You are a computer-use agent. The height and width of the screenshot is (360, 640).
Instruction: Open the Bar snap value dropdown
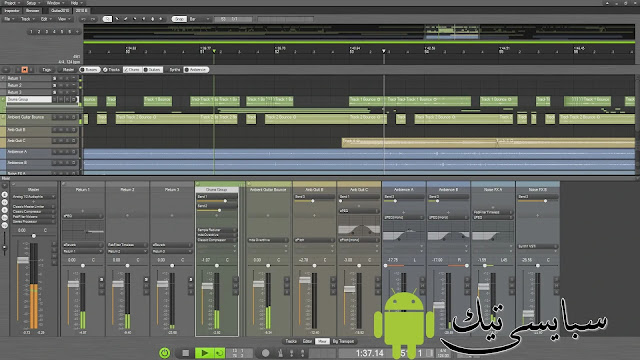click(200, 19)
